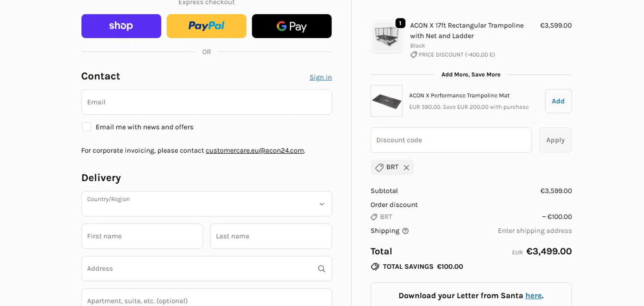
Task: Remove the BRT discount code tag
Action: coord(406,167)
